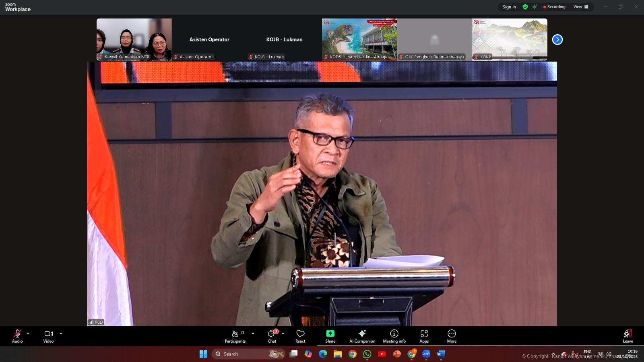Open the React emoji menu
Viewport: 644px width, 362px height.
pos(300,336)
